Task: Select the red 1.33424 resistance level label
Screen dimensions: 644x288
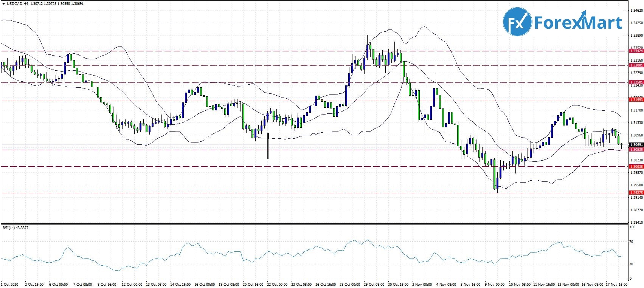Action: (636, 51)
